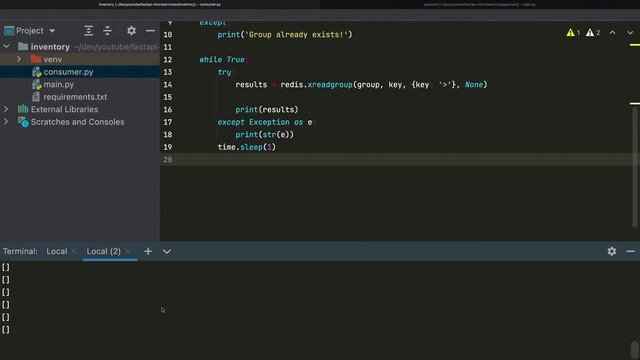Click the requirements.txt text file icon
Screen dimensions: 640x360
coord(36,97)
